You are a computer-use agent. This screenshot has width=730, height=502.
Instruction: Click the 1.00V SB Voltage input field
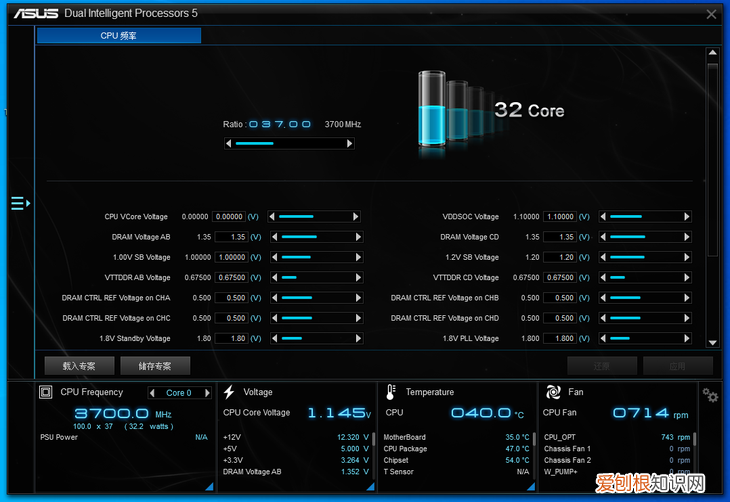[x=231, y=257]
